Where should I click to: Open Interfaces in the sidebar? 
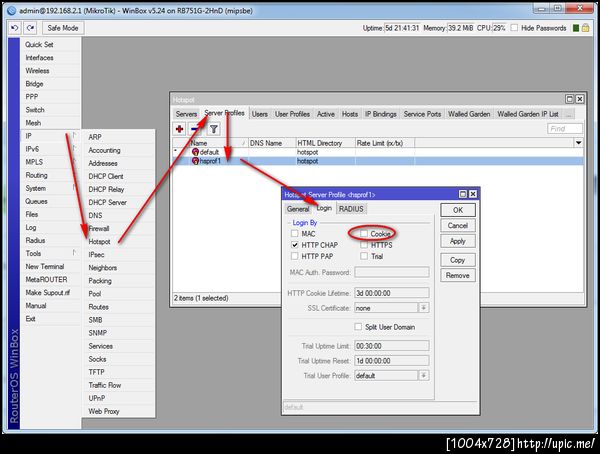point(39,57)
